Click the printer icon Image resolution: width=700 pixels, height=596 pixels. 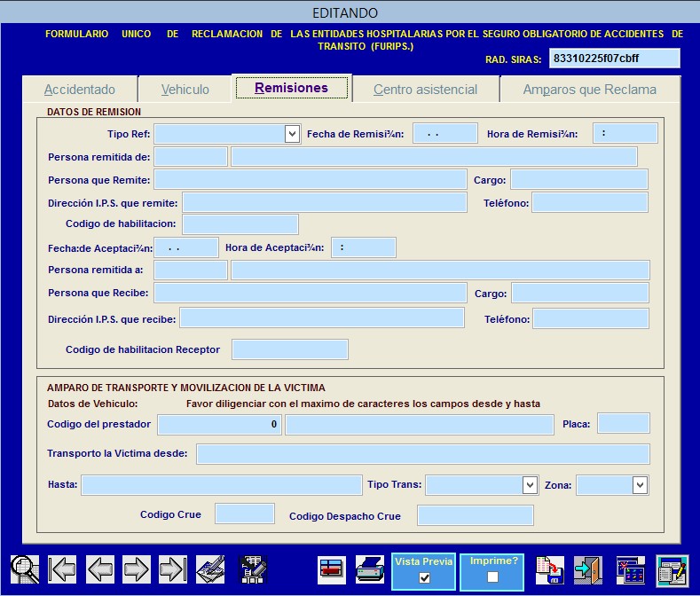click(370, 570)
